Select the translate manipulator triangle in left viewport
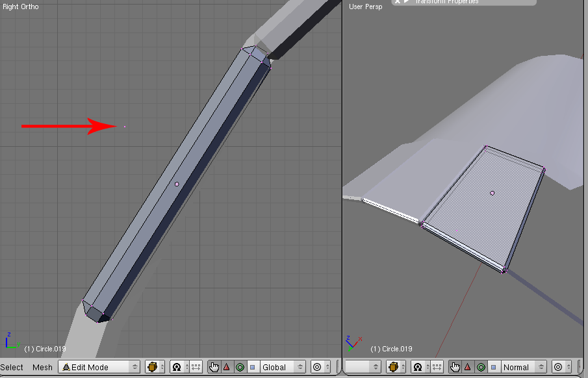The width and height of the screenshot is (588, 378). point(227,367)
